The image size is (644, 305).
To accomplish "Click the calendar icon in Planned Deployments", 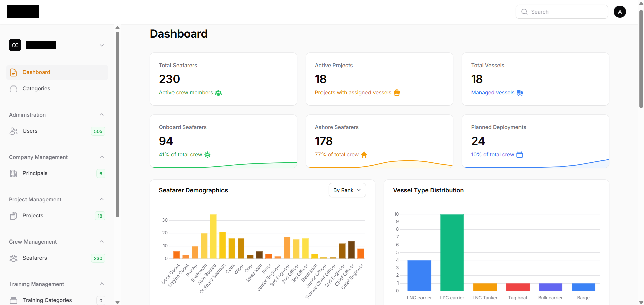I will pos(519,155).
